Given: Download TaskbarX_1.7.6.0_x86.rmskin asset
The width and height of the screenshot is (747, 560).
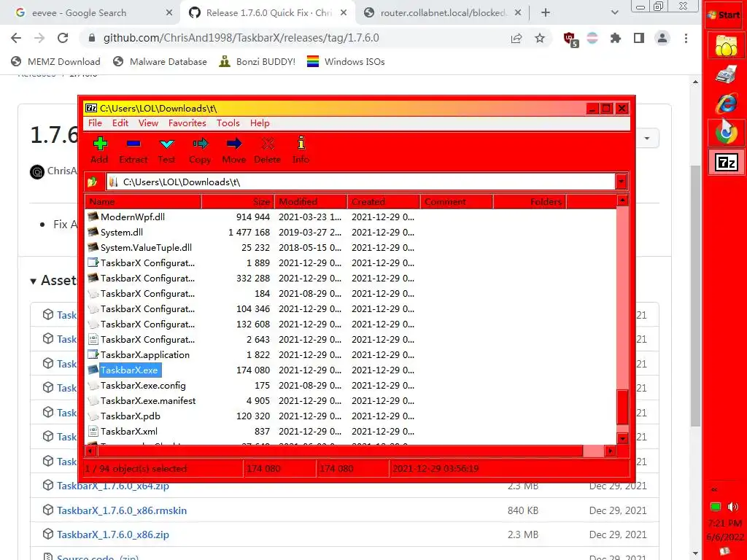Looking at the screenshot, I should click(x=122, y=510).
